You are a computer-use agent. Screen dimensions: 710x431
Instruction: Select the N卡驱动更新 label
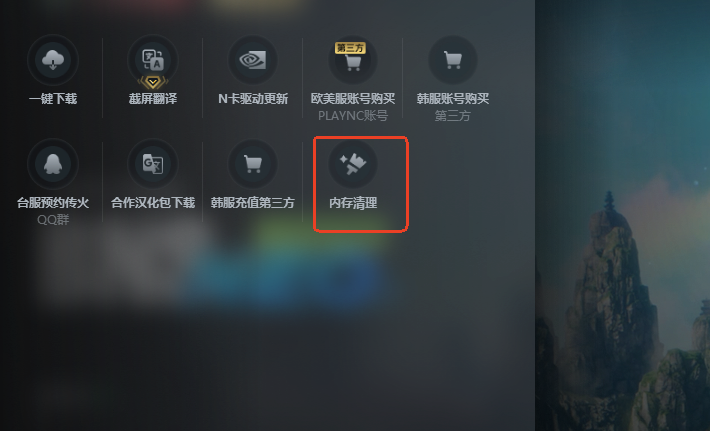pyautogui.click(x=253, y=99)
